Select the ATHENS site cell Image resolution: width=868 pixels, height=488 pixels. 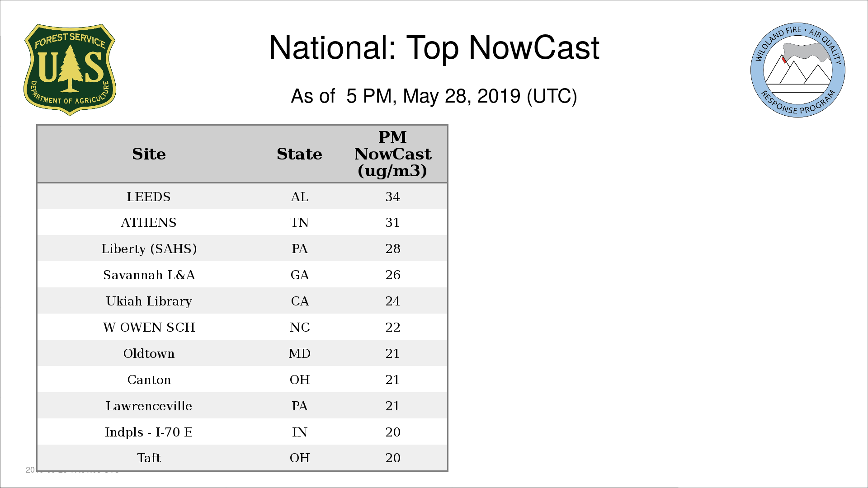point(149,223)
